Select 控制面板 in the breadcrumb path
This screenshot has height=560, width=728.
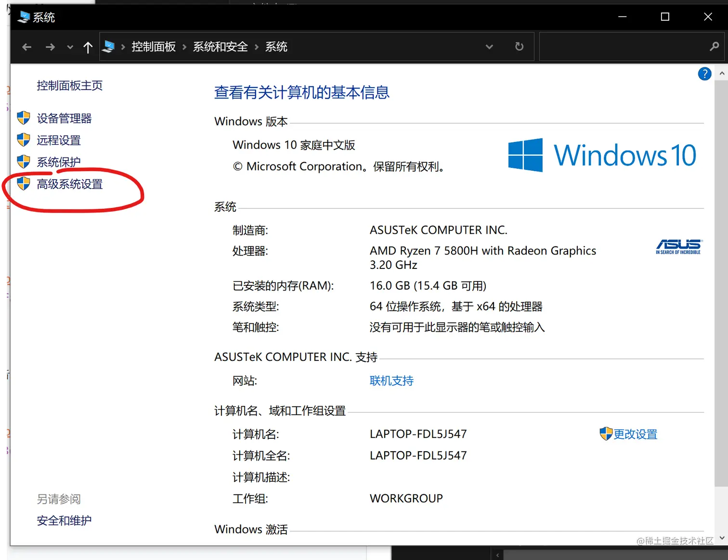pyautogui.click(x=154, y=47)
